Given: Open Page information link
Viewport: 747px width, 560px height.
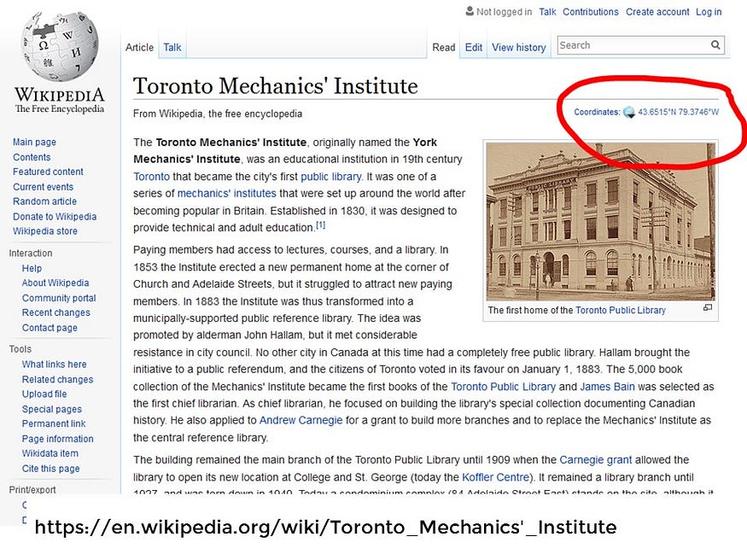Looking at the screenshot, I should pos(57,439).
